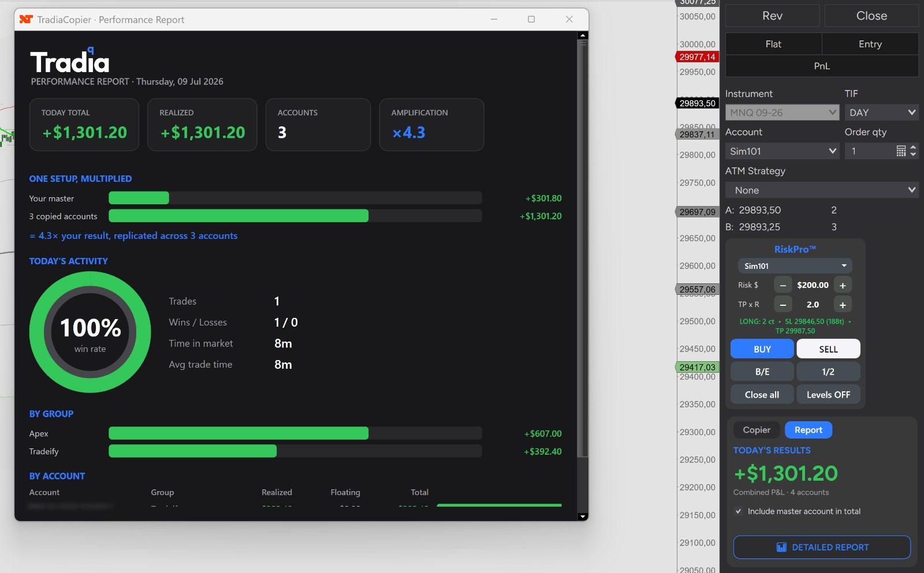
Task: Click the TODAY TOTAL card
Action: (84, 125)
